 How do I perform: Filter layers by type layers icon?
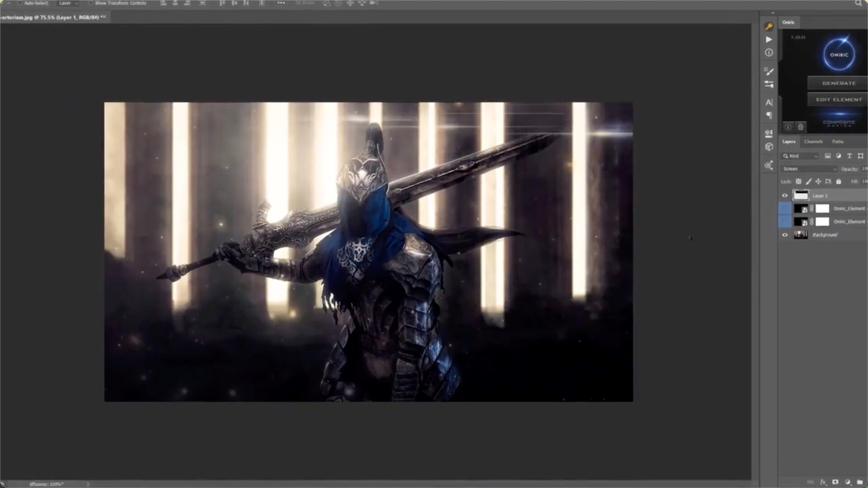[849, 156]
